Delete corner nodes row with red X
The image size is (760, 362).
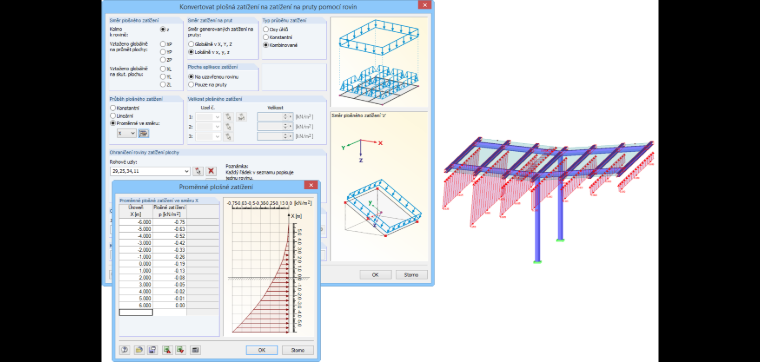click(x=211, y=171)
